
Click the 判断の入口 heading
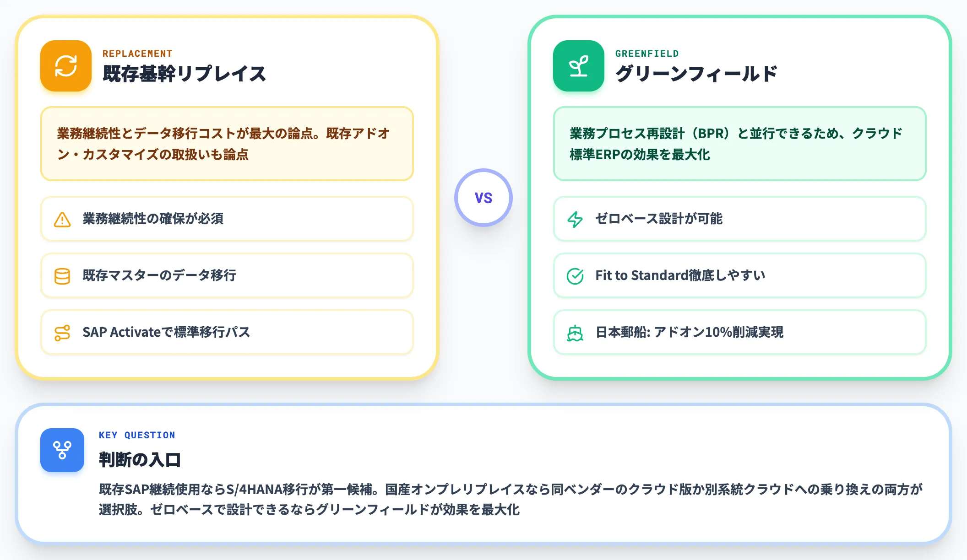click(140, 459)
